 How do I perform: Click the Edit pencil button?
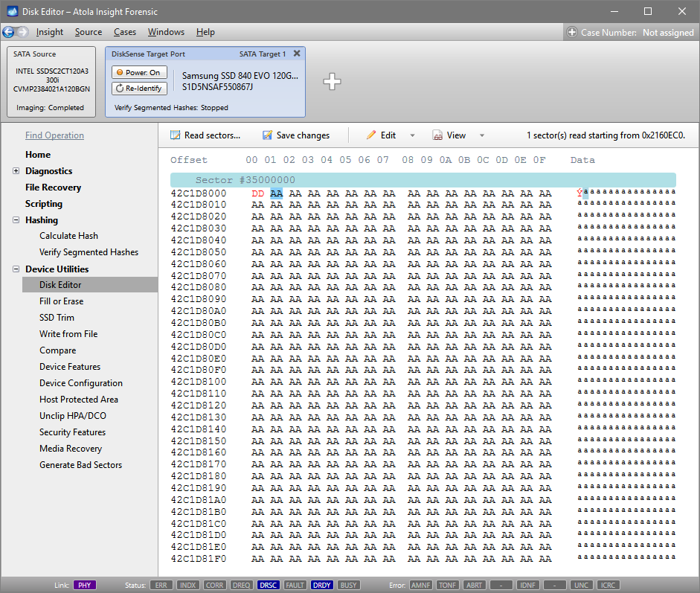point(382,135)
